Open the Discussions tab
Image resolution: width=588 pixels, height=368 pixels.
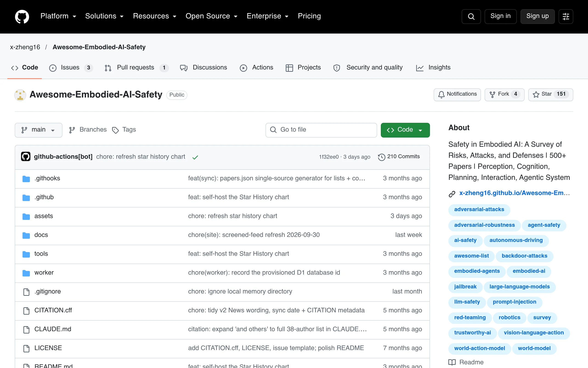tap(204, 68)
